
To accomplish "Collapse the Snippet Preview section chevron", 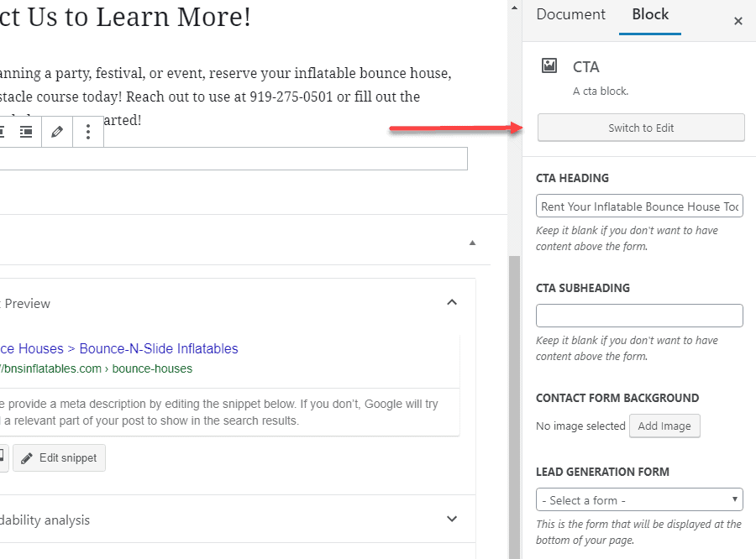I will tap(452, 302).
